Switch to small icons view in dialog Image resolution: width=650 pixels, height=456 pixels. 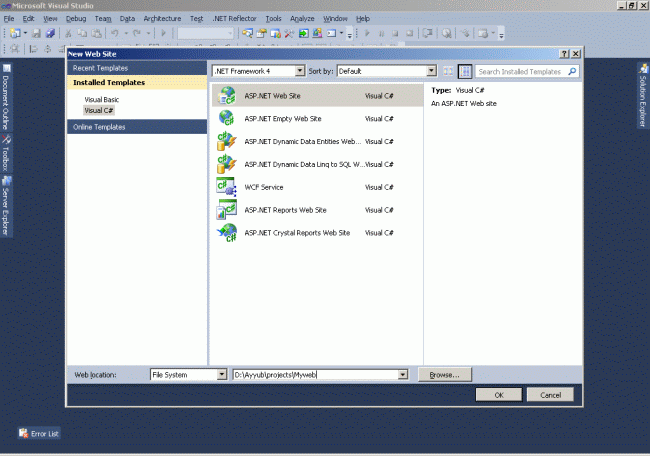[448, 71]
